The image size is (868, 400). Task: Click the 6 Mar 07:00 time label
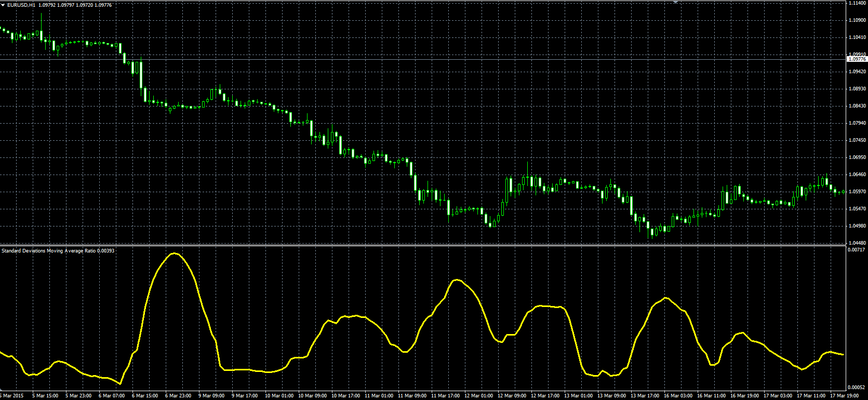[112, 396]
